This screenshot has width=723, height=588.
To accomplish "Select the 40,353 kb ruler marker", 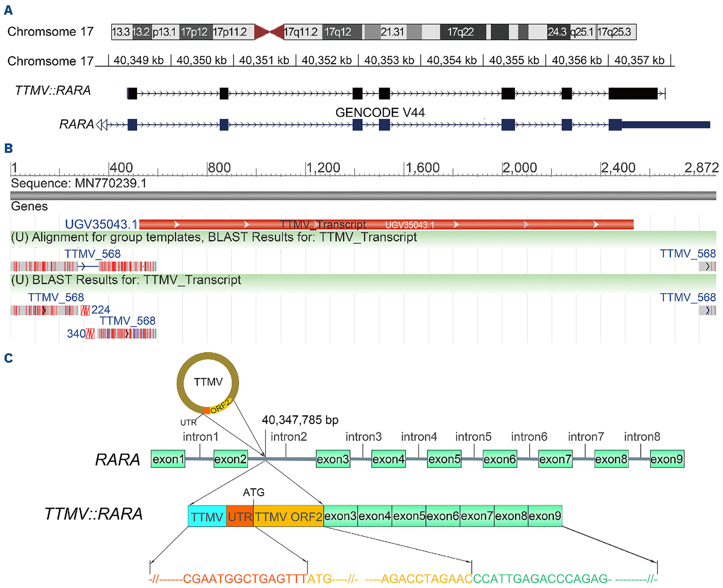I will (x=389, y=60).
